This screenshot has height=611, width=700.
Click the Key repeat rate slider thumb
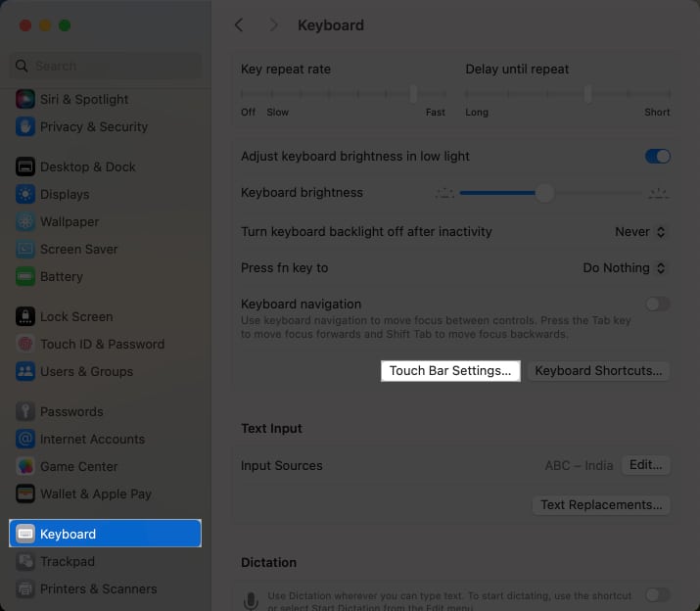(x=413, y=94)
